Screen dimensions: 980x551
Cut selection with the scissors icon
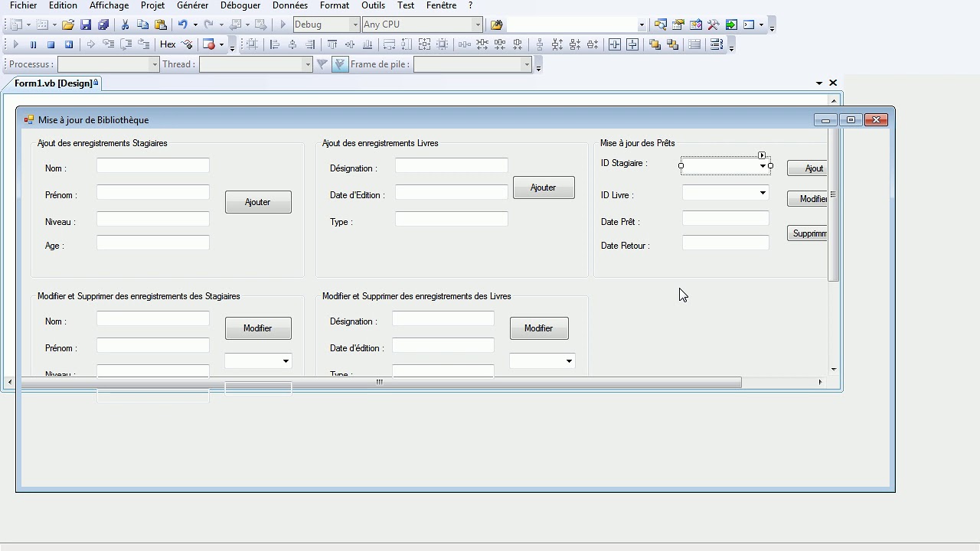click(125, 24)
